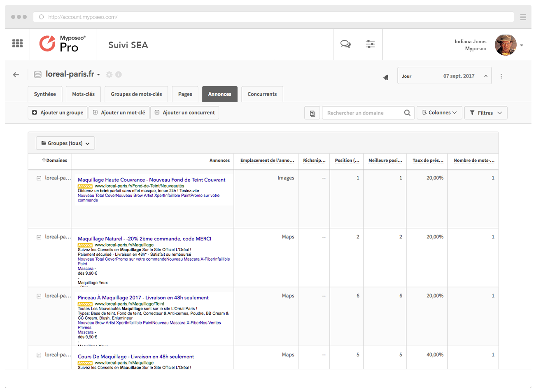Open Cours De Maquillage ad link
Screen dimensions: 536x392
[x=136, y=357]
